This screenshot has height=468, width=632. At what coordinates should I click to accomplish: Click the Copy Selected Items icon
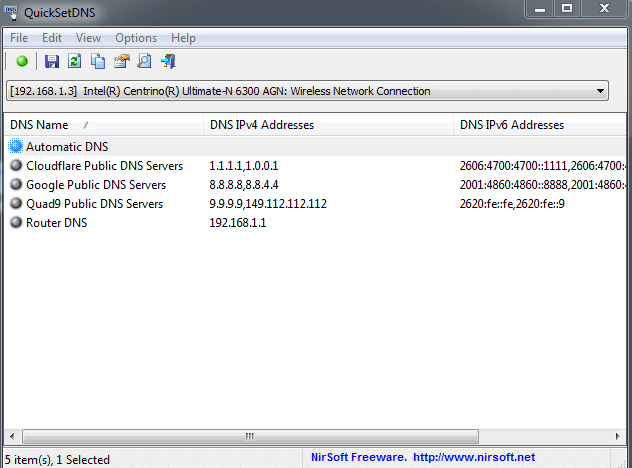pyautogui.click(x=98, y=62)
